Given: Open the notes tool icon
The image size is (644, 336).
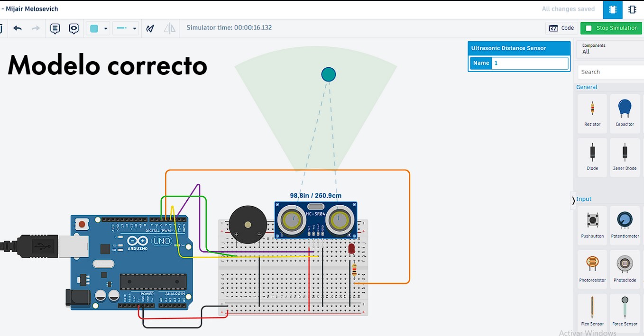Looking at the screenshot, I should point(55,28).
